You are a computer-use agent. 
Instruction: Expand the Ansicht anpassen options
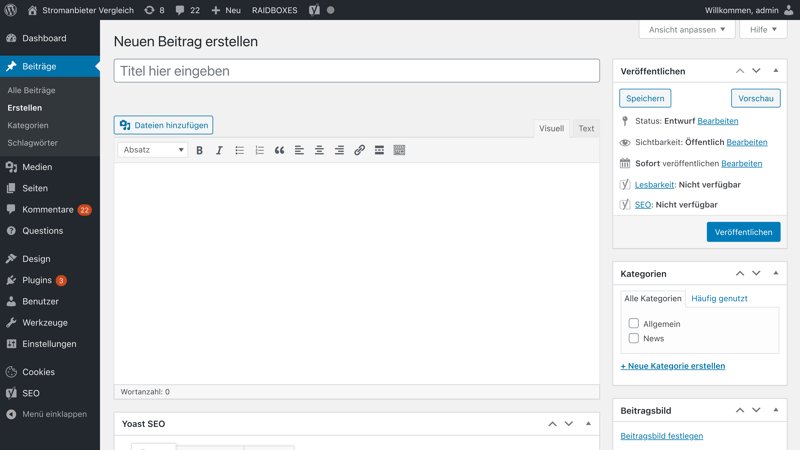pyautogui.click(x=687, y=30)
